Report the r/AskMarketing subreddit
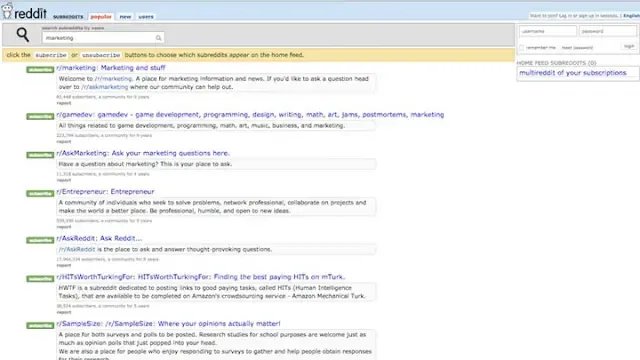This screenshot has width=640, height=360. point(64,180)
